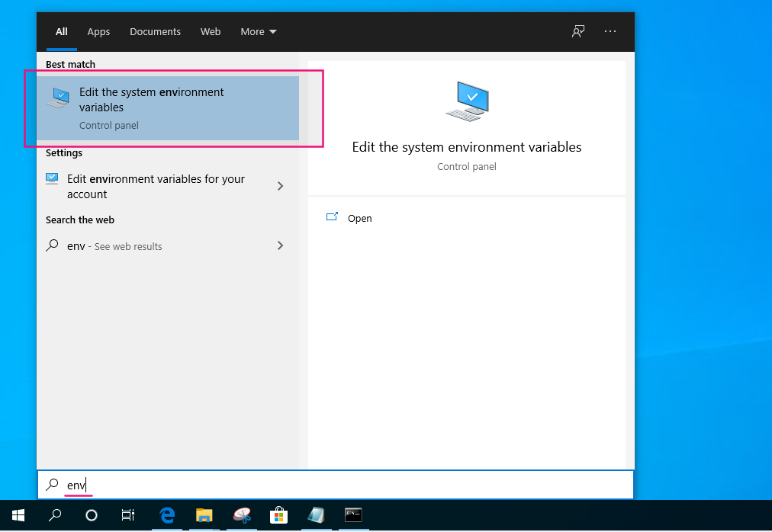The width and height of the screenshot is (772, 532).
Task: Switch to Command Prompt in the taskbar
Action: point(353,515)
